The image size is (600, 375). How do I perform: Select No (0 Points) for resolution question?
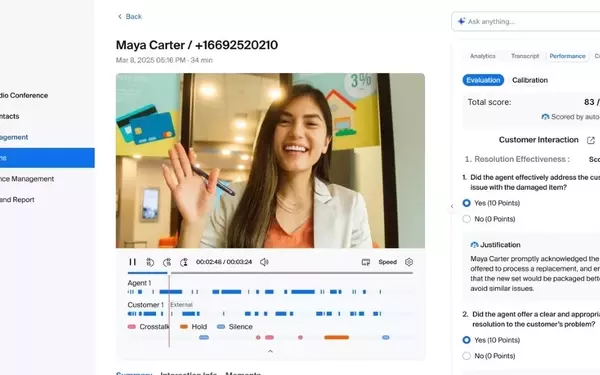466,356
